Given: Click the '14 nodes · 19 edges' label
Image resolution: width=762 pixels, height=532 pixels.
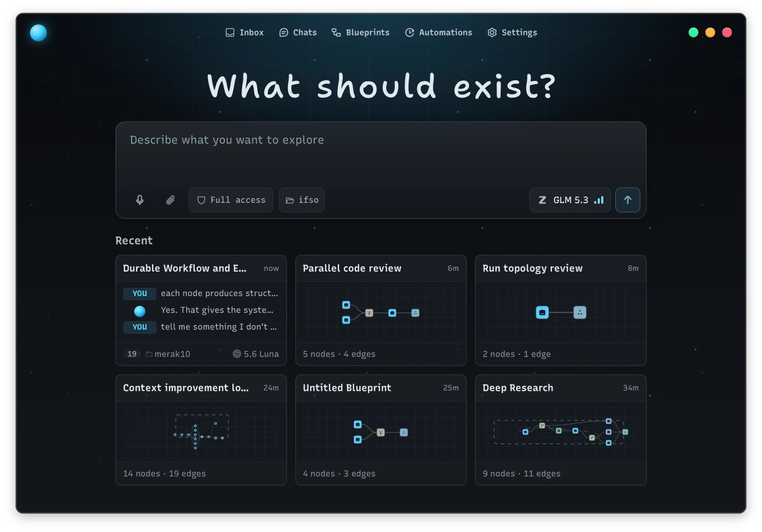Looking at the screenshot, I should 164,474.
